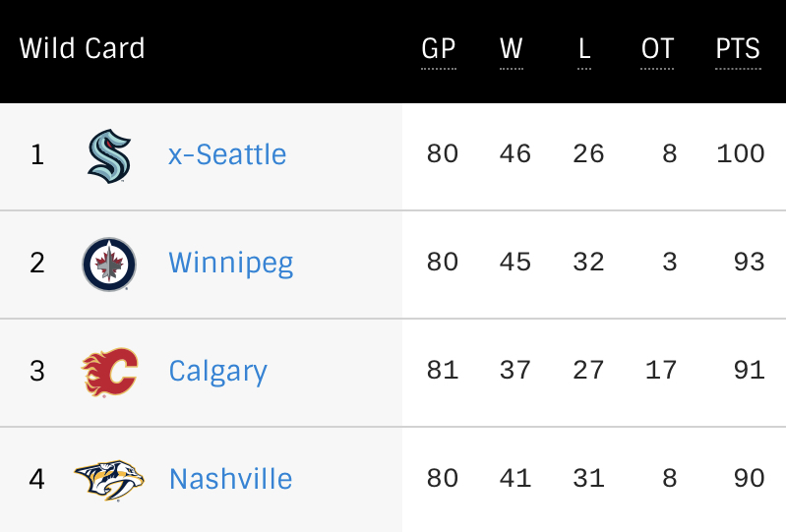Click the OT column header
Viewport: 786px width, 532px height.
(x=657, y=49)
